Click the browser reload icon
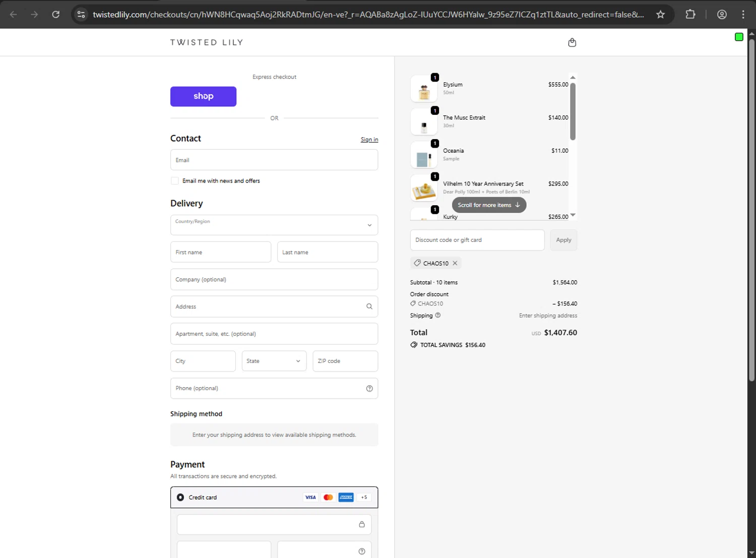The image size is (756, 558). [56, 15]
